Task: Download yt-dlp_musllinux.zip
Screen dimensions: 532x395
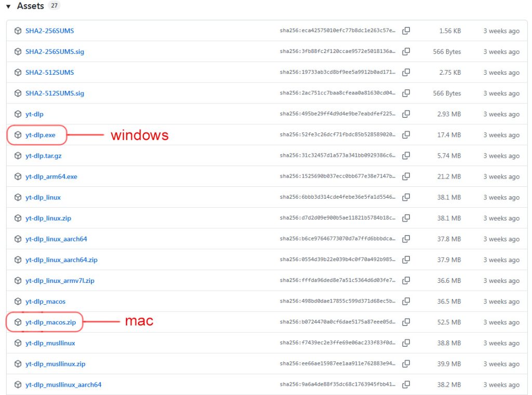Action: [55, 364]
